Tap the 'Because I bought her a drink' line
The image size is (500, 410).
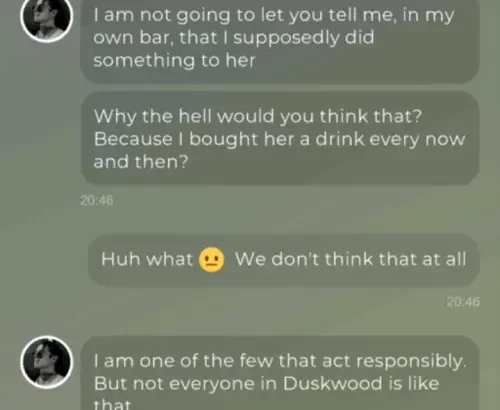point(279,139)
